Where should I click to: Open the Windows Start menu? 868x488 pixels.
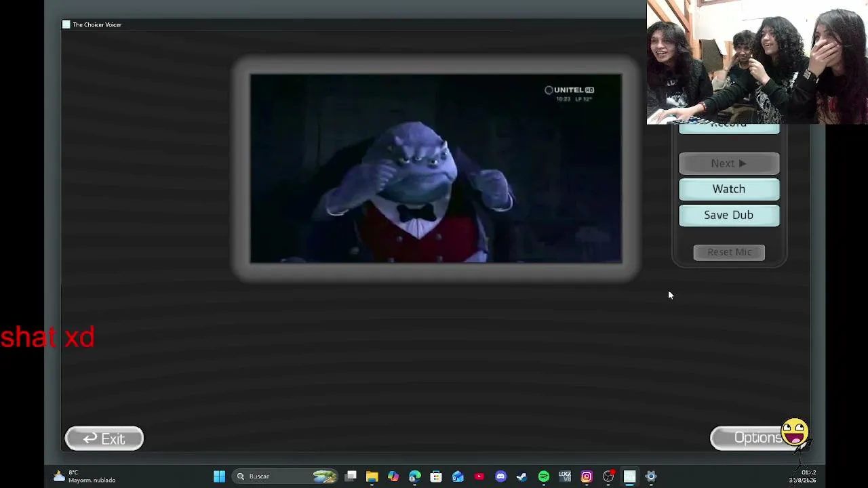pos(219,476)
